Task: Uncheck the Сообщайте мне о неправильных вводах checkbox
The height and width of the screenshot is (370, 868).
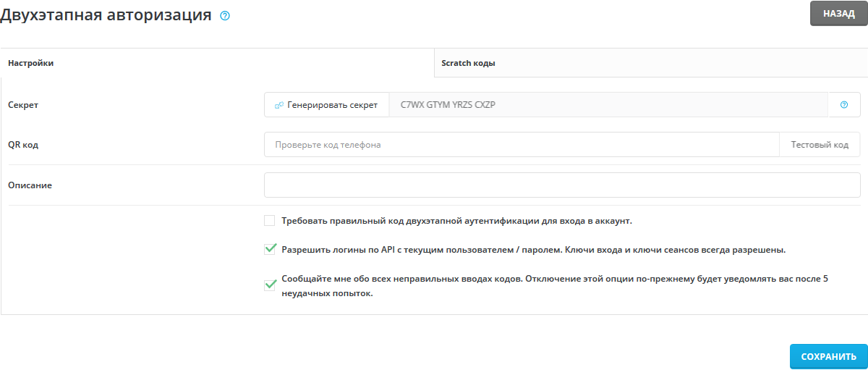Action: [270, 285]
